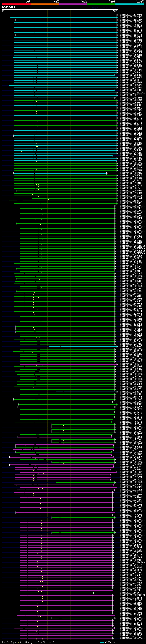Click the purple ~60% identity legend bar
The width and height of the screenshot is (146, 644).
(73, 4)
